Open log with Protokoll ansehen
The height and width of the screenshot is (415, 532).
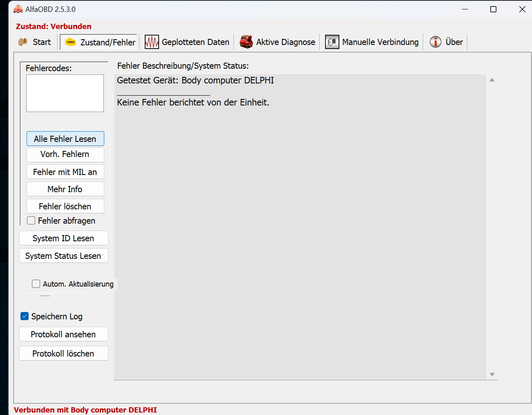[63, 334]
